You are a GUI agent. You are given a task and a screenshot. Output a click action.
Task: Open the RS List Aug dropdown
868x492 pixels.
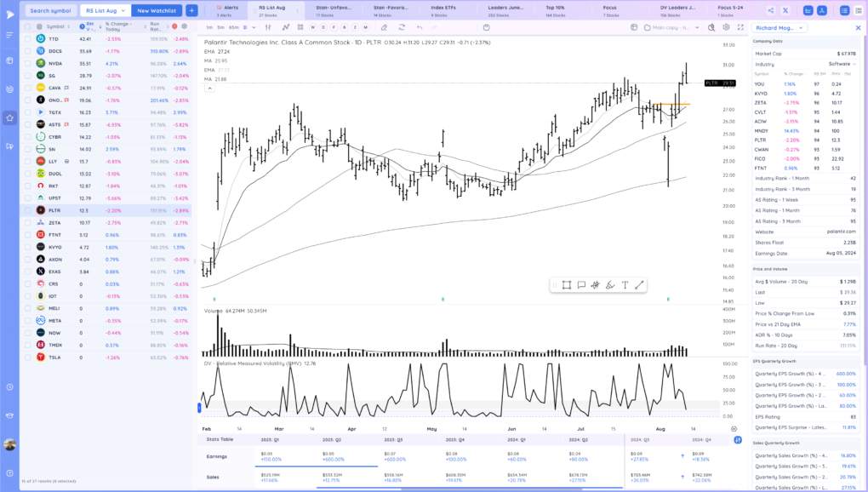pos(106,10)
